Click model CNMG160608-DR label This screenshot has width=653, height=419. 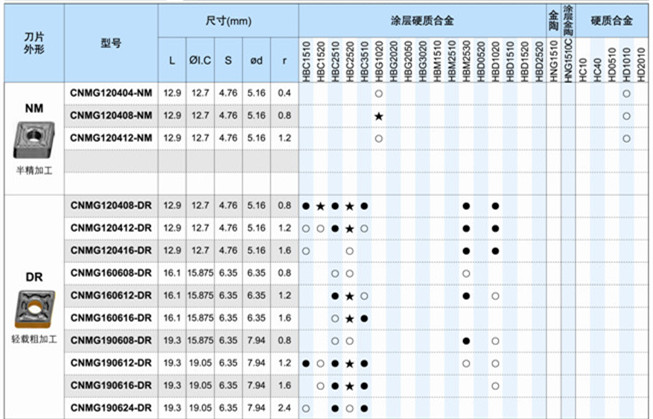pyautogui.click(x=111, y=273)
